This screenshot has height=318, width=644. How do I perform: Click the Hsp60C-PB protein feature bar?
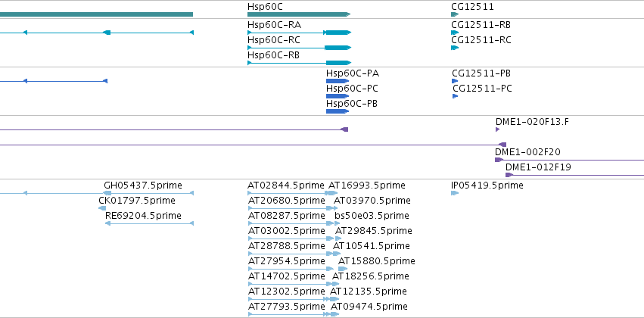coord(338,111)
